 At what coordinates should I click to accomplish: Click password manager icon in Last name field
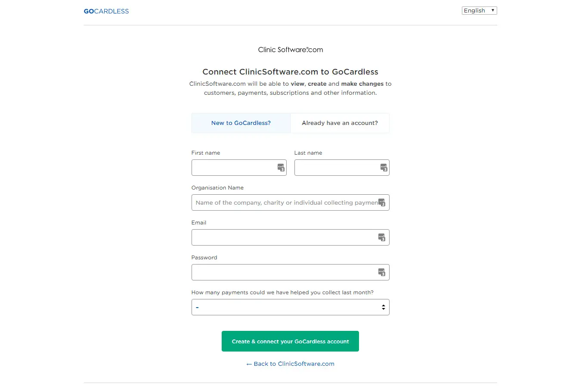(384, 168)
